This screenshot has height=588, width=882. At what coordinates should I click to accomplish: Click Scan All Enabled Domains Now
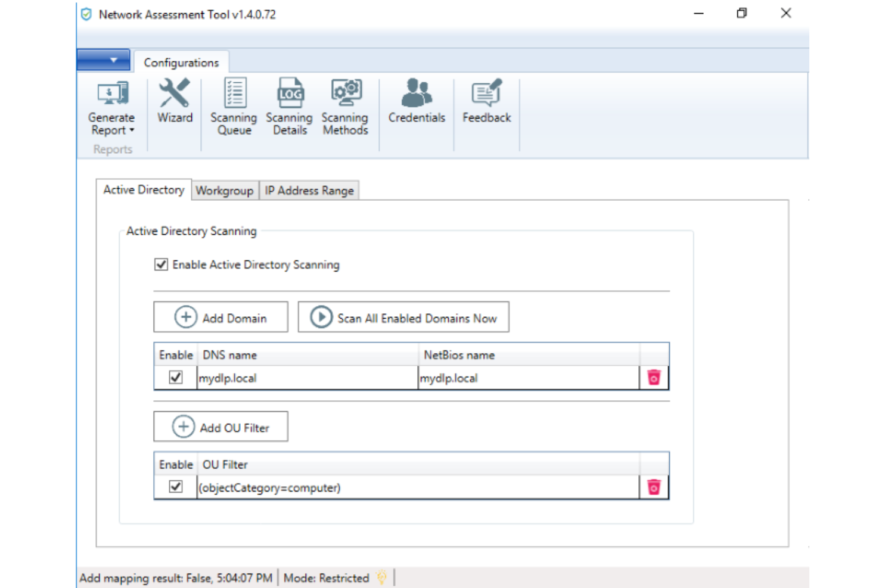click(x=403, y=318)
